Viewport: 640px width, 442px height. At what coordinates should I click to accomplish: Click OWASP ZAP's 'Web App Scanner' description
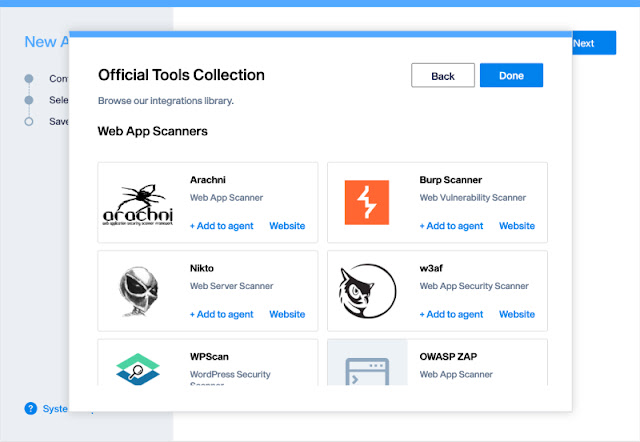(x=456, y=374)
